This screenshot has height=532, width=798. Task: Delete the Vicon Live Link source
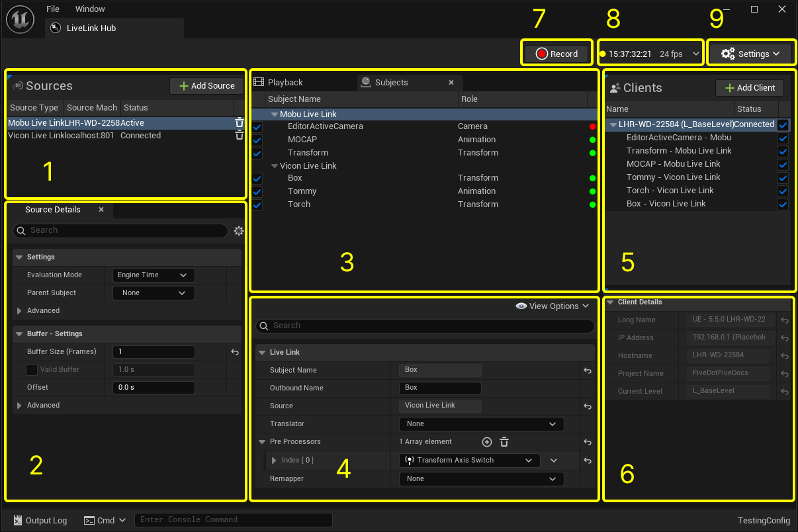pyautogui.click(x=240, y=135)
